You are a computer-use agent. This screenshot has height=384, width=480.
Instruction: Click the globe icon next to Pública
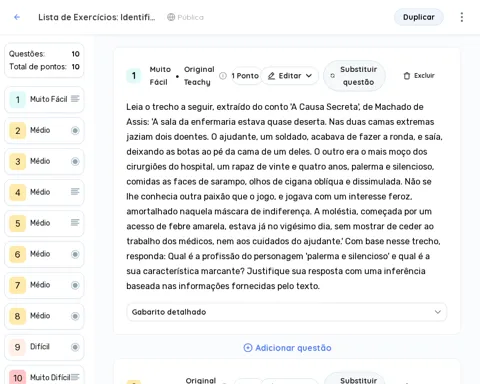[x=171, y=17]
